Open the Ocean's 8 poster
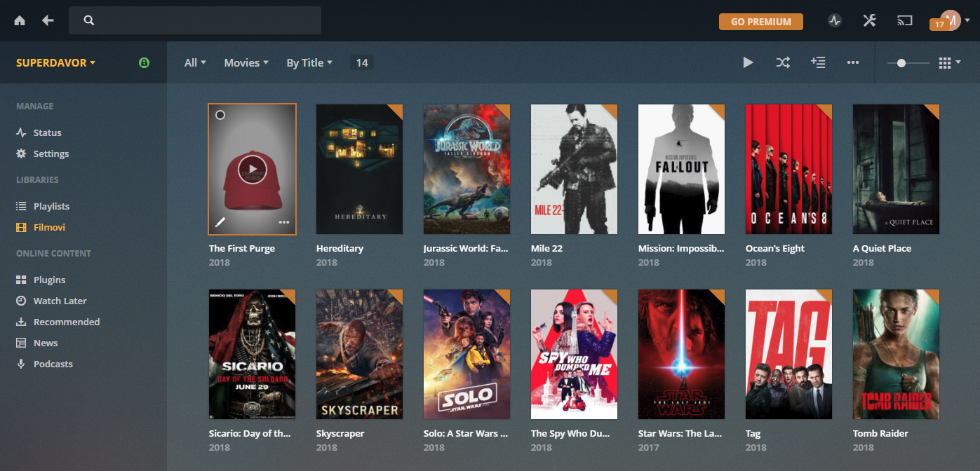This screenshot has height=471, width=980. coord(788,169)
